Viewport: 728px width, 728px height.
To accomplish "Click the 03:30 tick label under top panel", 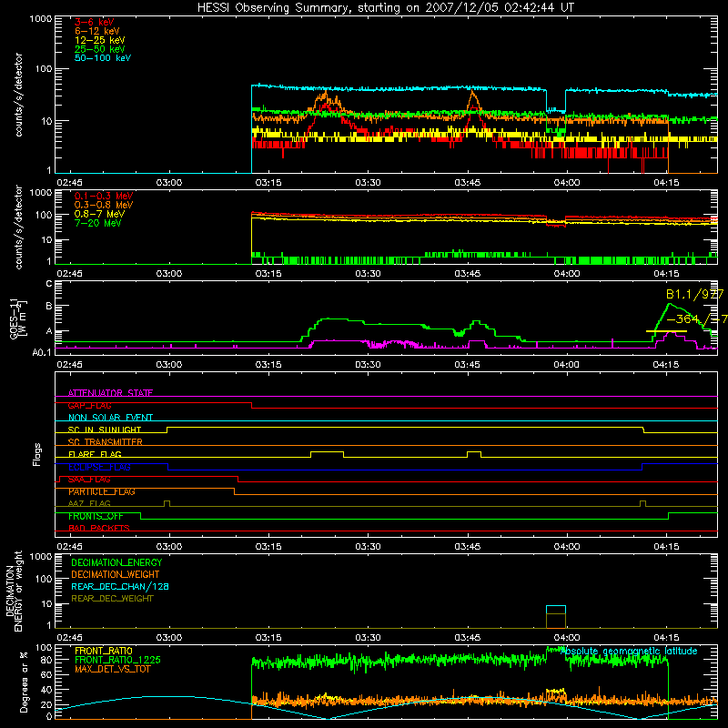I will (x=368, y=183).
